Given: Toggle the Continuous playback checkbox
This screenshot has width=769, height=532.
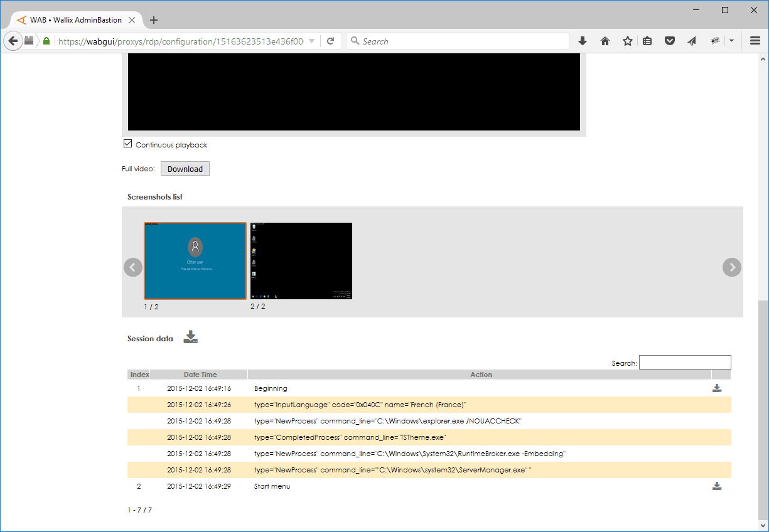Looking at the screenshot, I should [x=128, y=144].
